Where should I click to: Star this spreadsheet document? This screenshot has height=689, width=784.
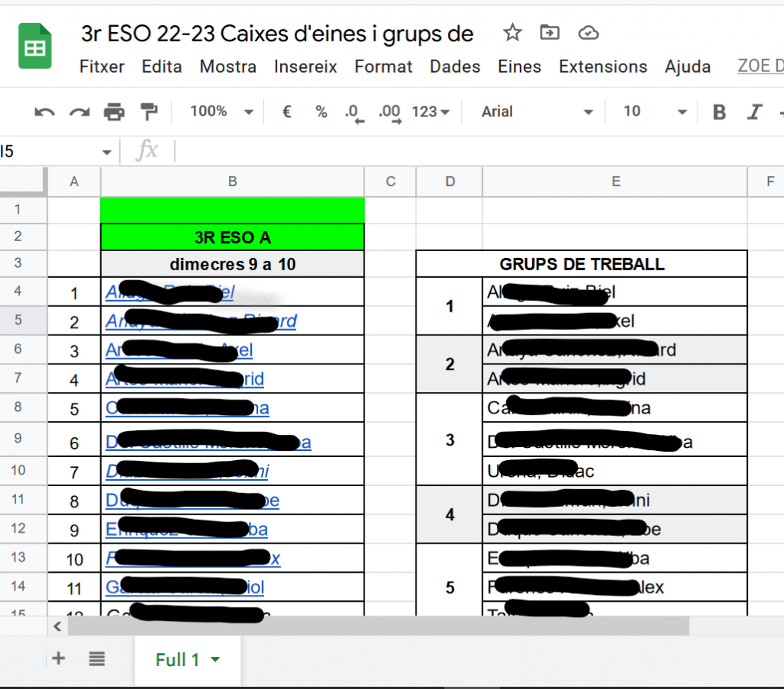click(511, 33)
